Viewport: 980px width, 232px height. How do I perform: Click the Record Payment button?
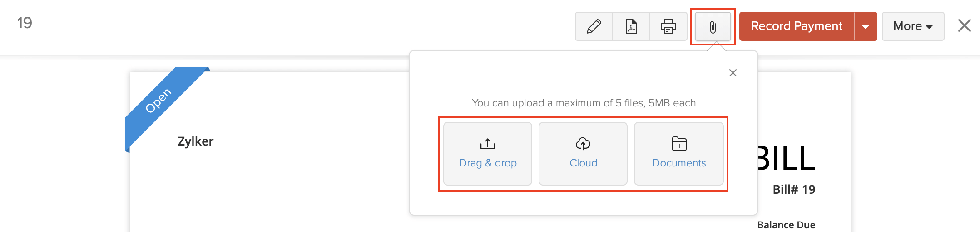tap(797, 26)
